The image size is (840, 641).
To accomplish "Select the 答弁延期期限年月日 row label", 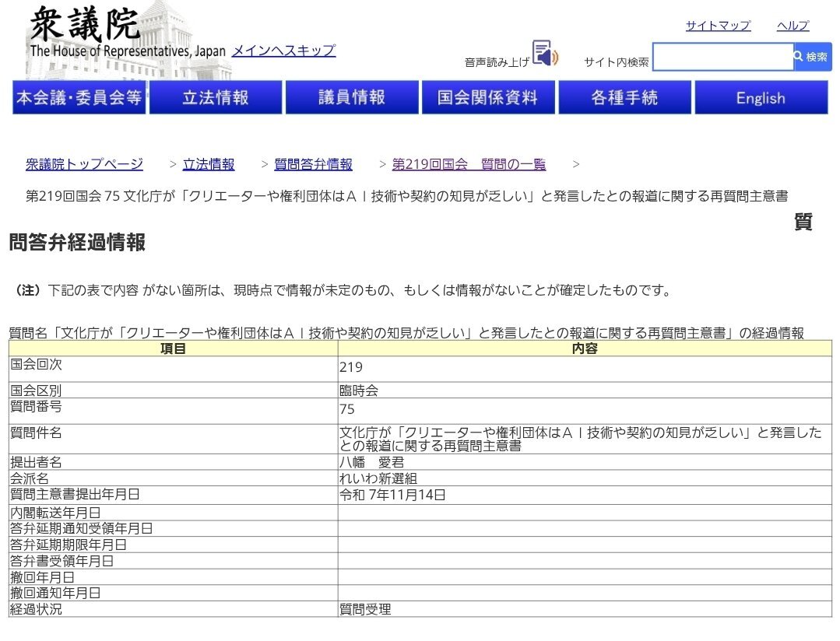I will [69, 545].
